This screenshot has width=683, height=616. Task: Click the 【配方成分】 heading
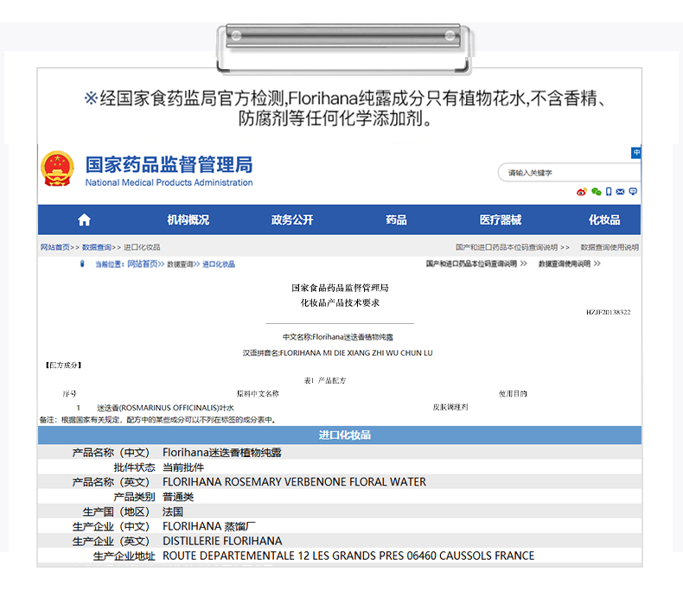click(x=64, y=365)
